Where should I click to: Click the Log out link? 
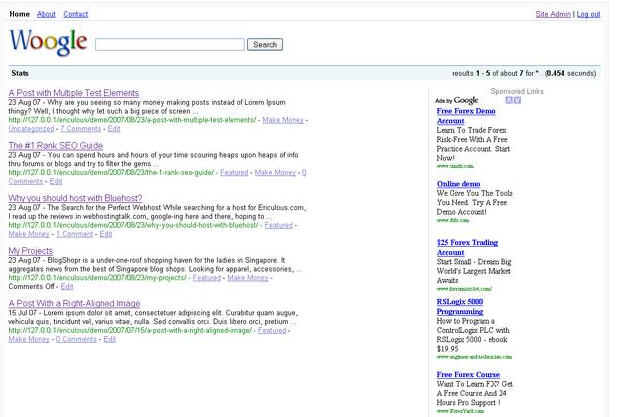point(588,14)
